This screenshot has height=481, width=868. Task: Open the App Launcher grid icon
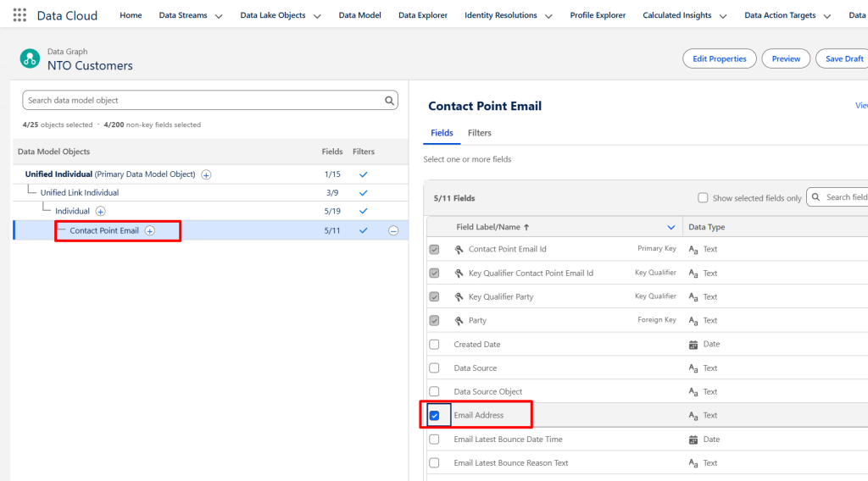[x=19, y=15]
